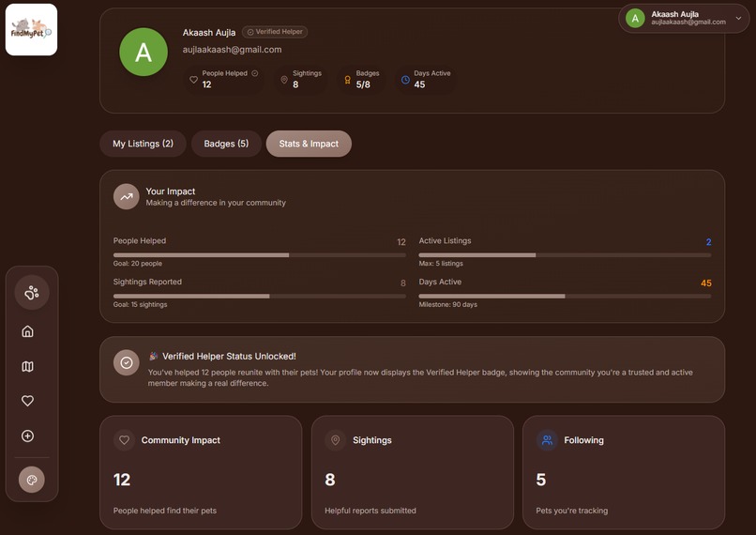Click the orange 45 Days Active value
The width and height of the screenshot is (756, 535).
(706, 283)
